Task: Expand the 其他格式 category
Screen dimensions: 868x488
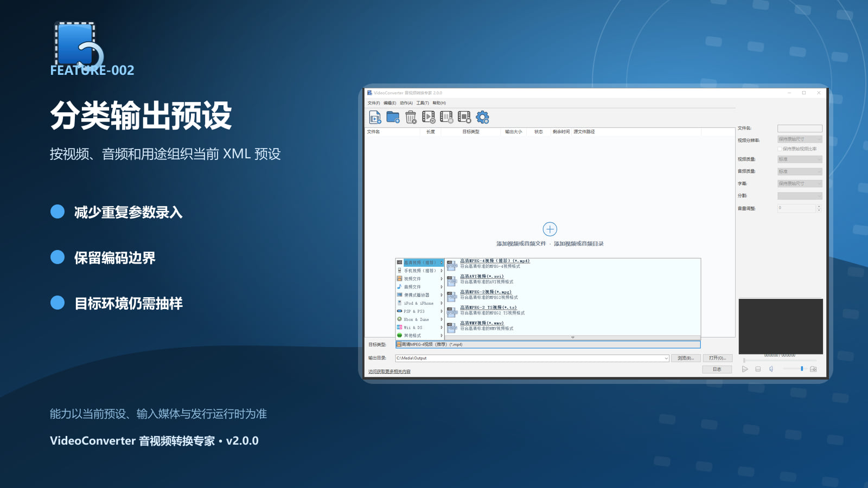Action: click(x=420, y=336)
